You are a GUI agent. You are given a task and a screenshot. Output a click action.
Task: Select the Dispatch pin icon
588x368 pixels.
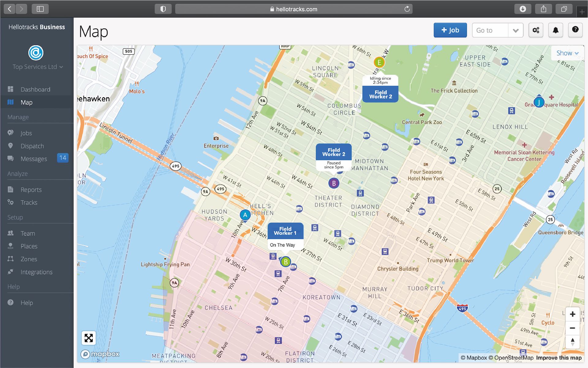coord(11,146)
